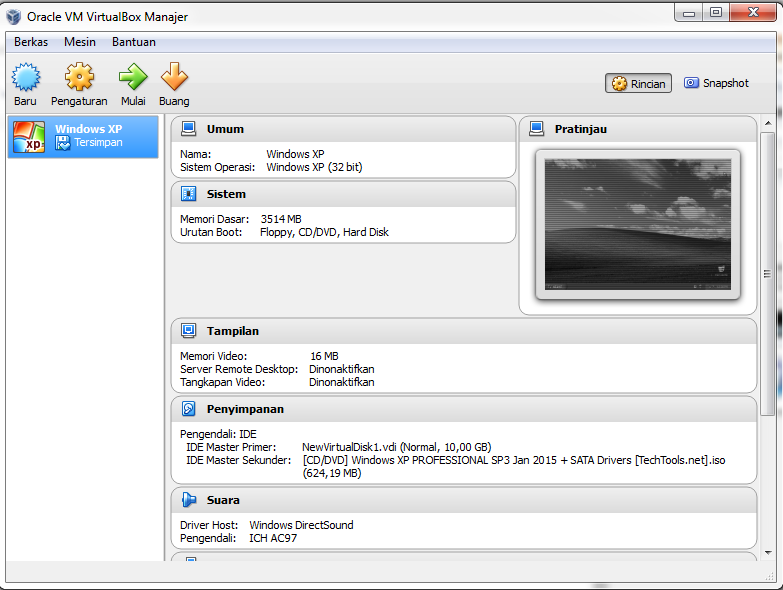Click the details pane scrollbar thumb

pyautogui.click(x=768, y=274)
